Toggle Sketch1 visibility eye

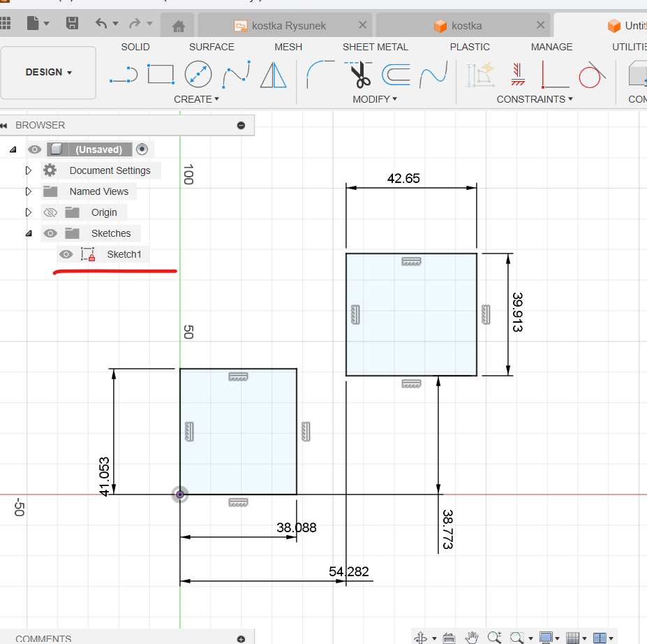click(x=66, y=254)
